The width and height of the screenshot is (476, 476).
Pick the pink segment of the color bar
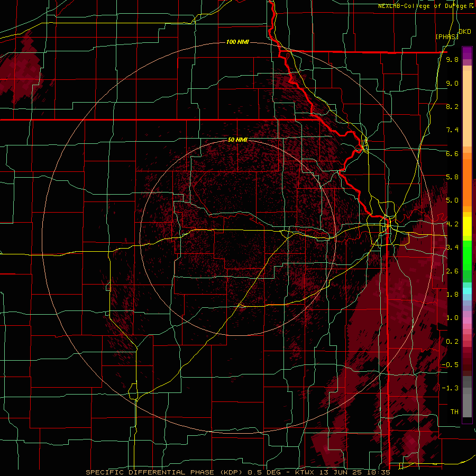tap(467, 321)
